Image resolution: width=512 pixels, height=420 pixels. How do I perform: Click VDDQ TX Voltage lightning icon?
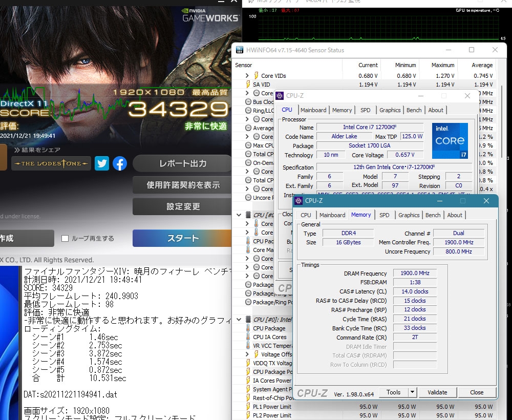click(x=248, y=363)
